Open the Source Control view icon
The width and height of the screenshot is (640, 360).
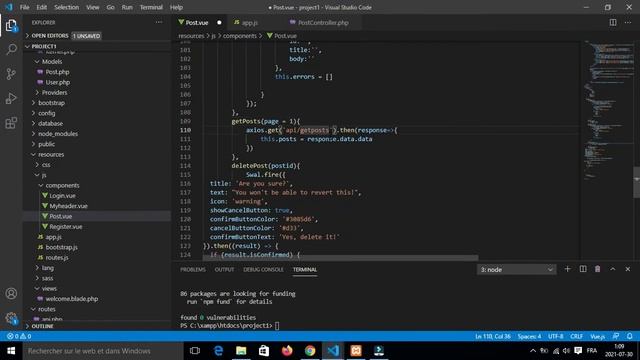point(11,74)
